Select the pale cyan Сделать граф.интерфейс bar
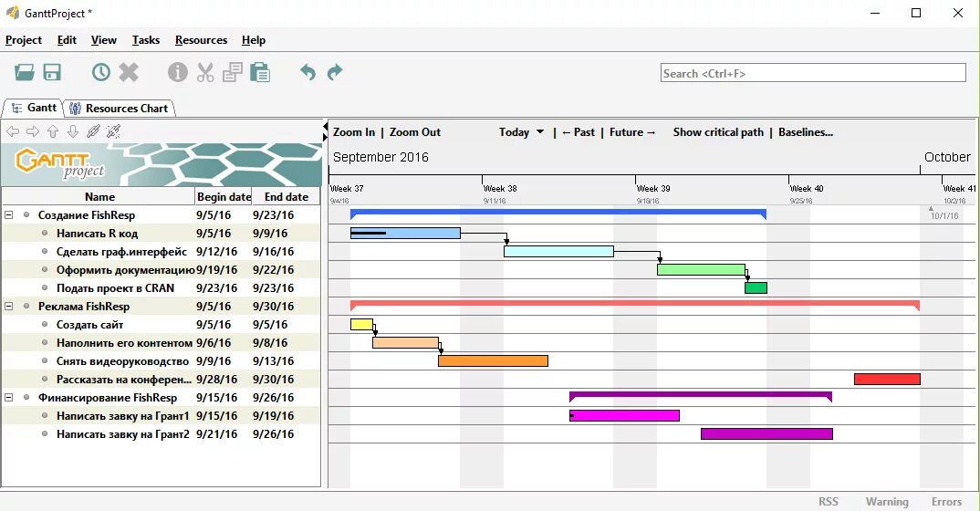This screenshot has height=511, width=980. point(558,251)
